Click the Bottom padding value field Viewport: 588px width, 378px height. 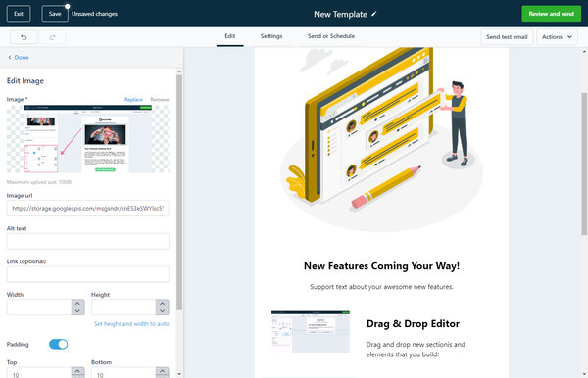tap(123, 373)
